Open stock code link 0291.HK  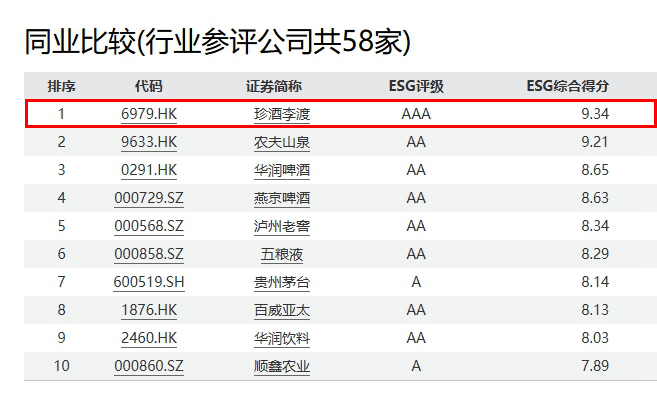[149, 170]
